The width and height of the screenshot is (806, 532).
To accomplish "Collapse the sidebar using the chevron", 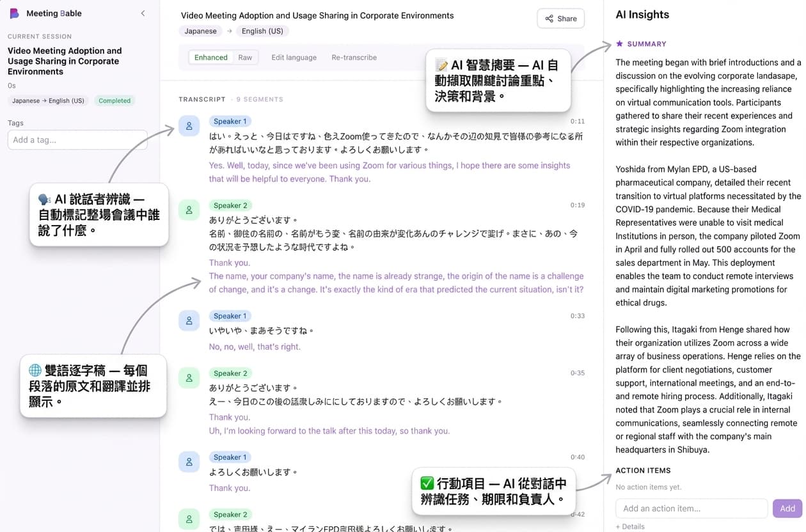I will 143,13.
